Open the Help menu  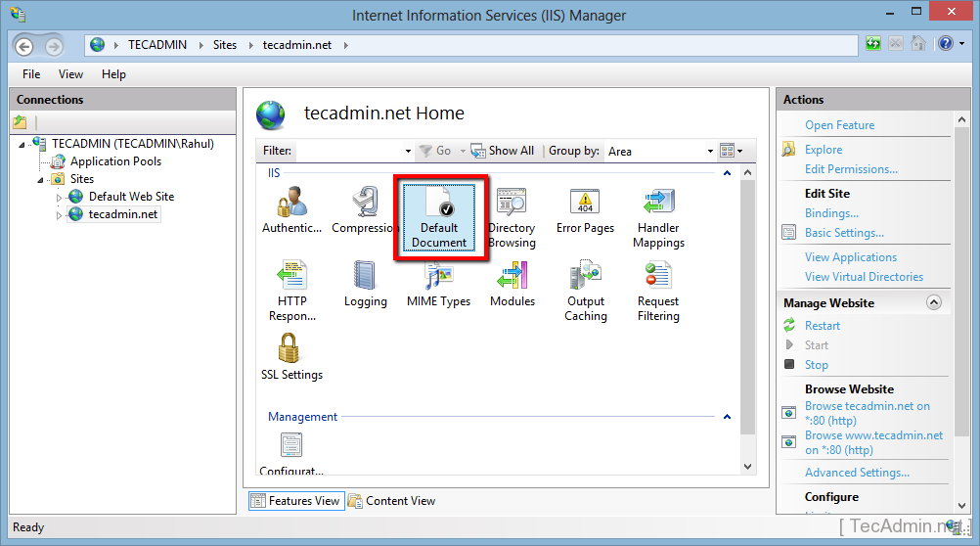tap(113, 73)
